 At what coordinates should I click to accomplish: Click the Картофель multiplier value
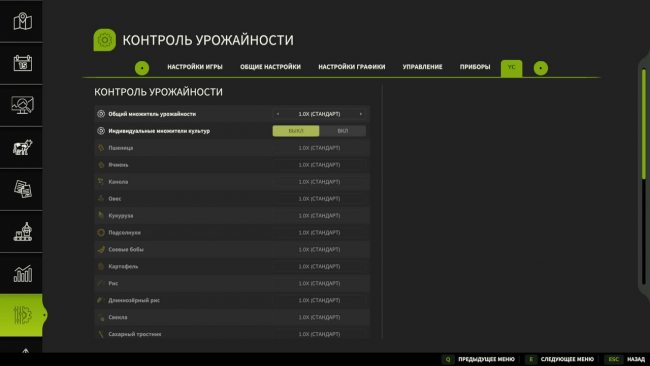click(319, 267)
